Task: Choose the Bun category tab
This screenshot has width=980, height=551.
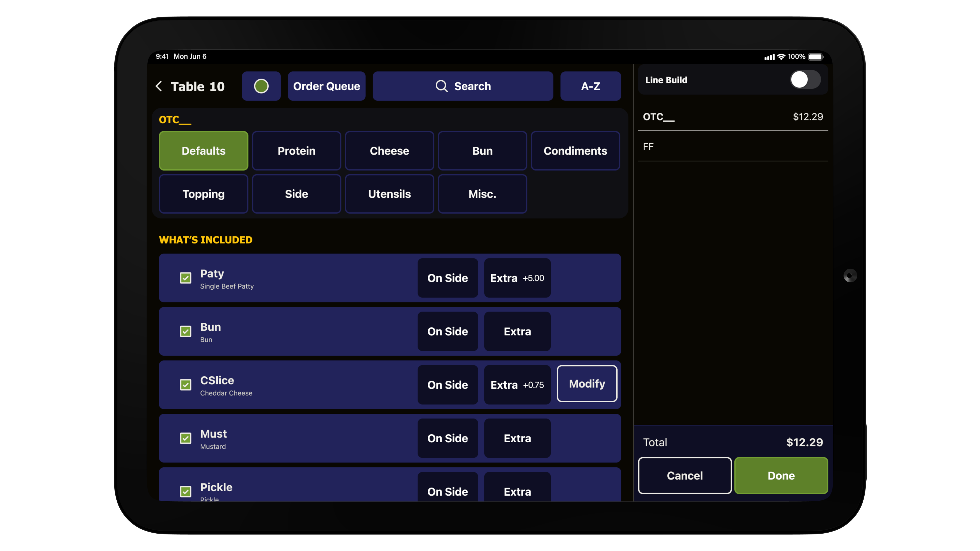Action: click(482, 151)
